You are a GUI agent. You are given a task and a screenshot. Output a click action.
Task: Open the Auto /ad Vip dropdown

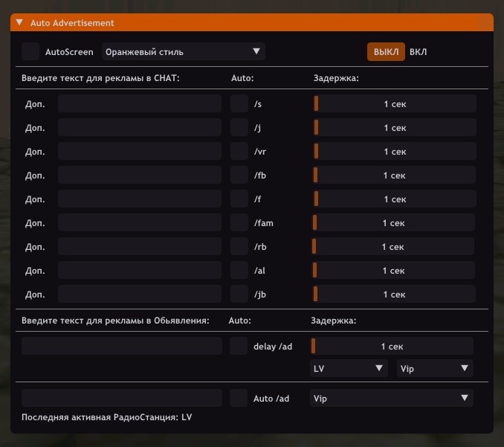click(391, 399)
